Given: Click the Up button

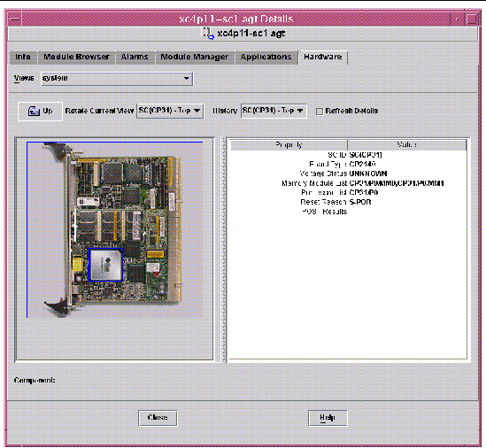Looking at the screenshot, I should [x=40, y=112].
